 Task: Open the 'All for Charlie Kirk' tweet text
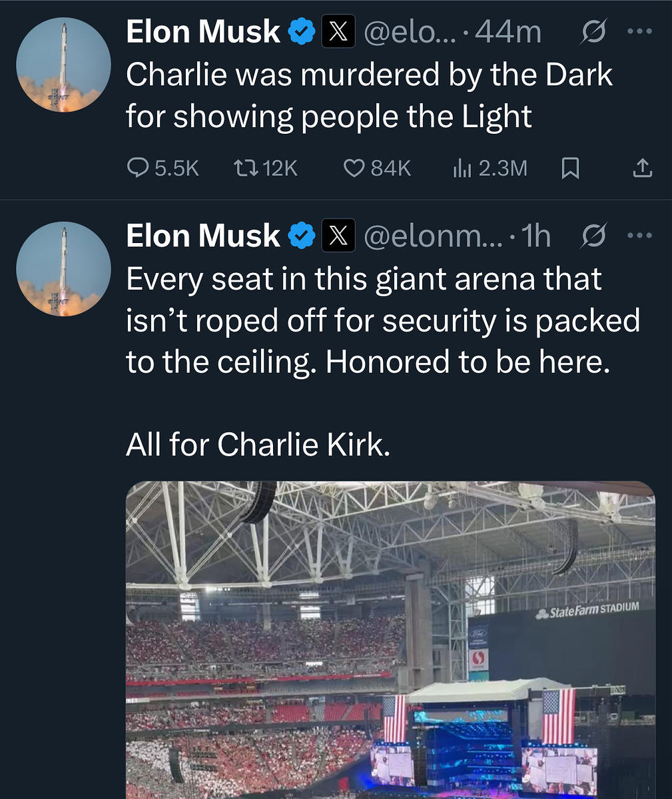(258, 444)
